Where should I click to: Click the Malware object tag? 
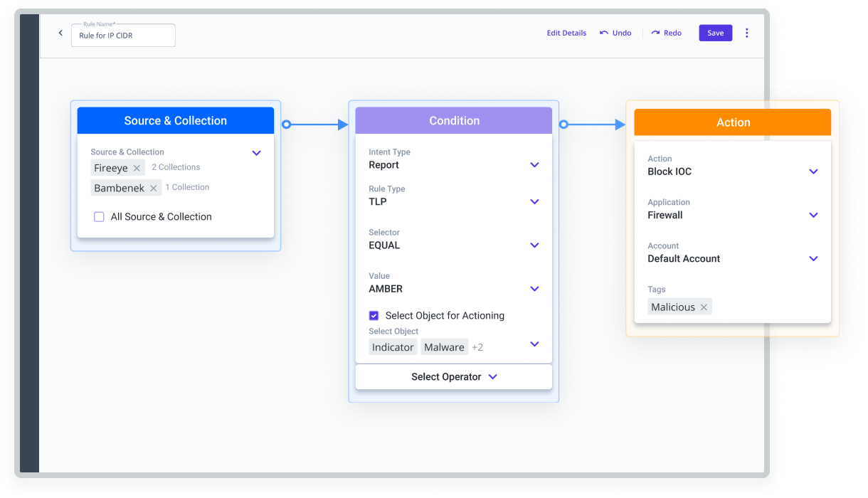(x=444, y=347)
